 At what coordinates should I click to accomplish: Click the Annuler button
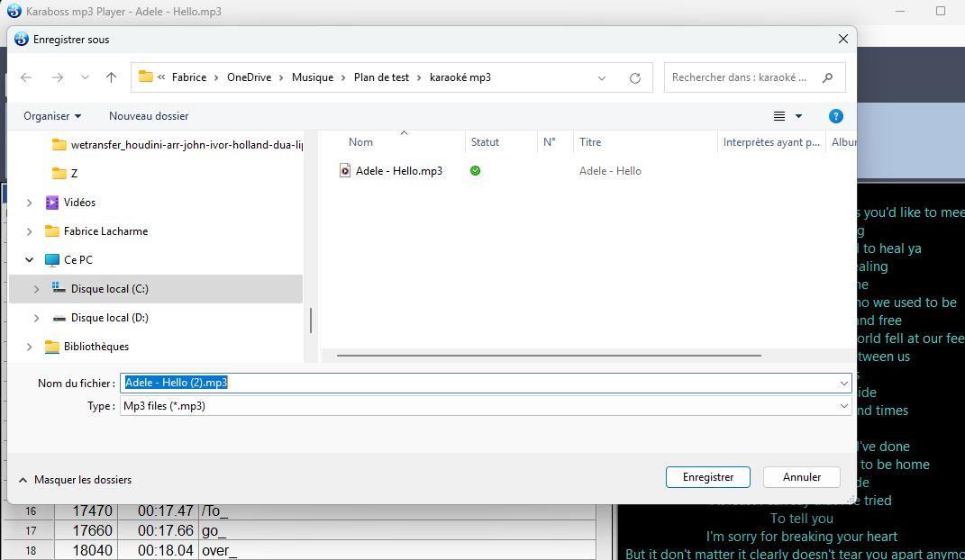point(801,477)
